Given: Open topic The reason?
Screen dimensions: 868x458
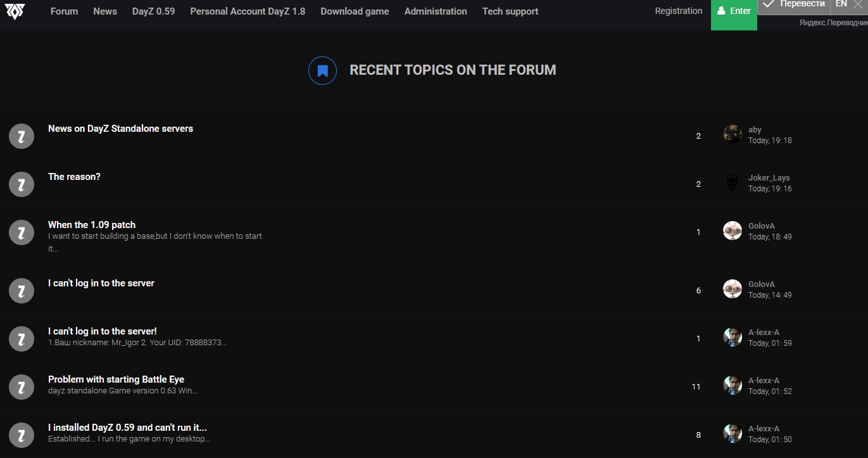Looking at the screenshot, I should (74, 177).
